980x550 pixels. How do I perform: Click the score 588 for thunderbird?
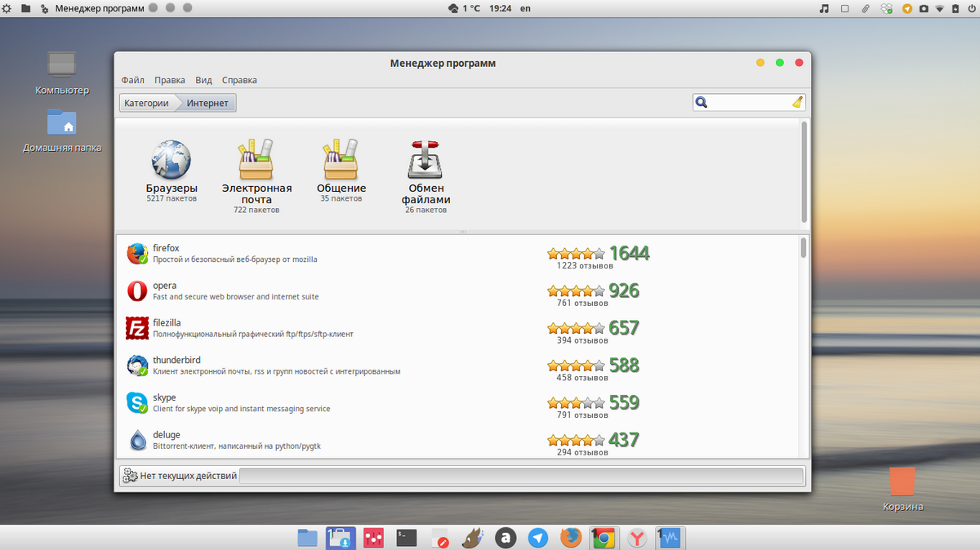click(x=624, y=366)
